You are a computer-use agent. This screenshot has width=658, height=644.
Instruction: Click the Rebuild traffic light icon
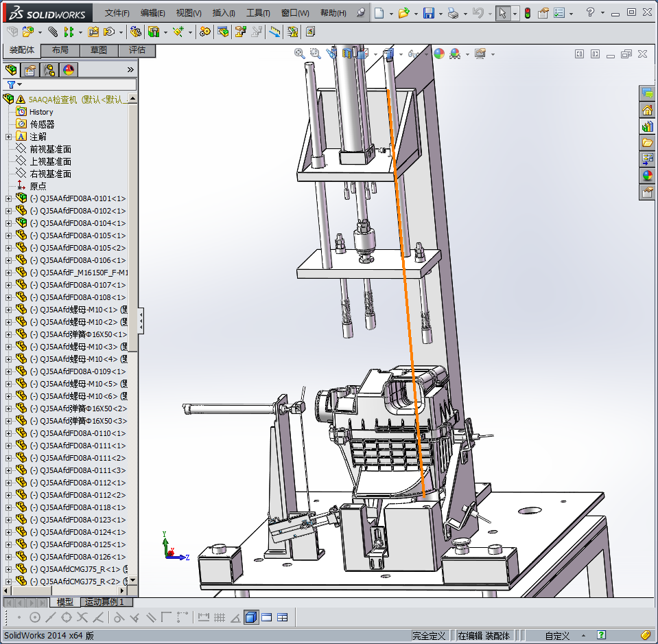tap(527, 13)
